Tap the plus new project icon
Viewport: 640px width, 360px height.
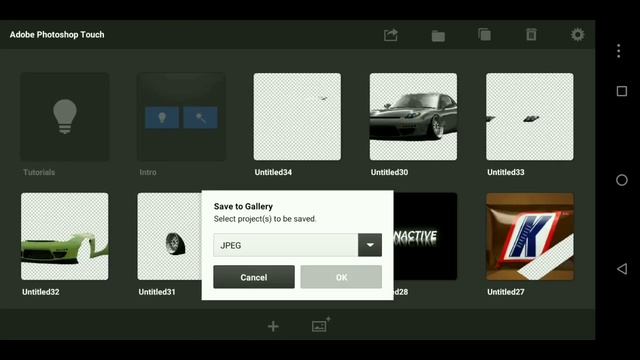click(273, 326)
